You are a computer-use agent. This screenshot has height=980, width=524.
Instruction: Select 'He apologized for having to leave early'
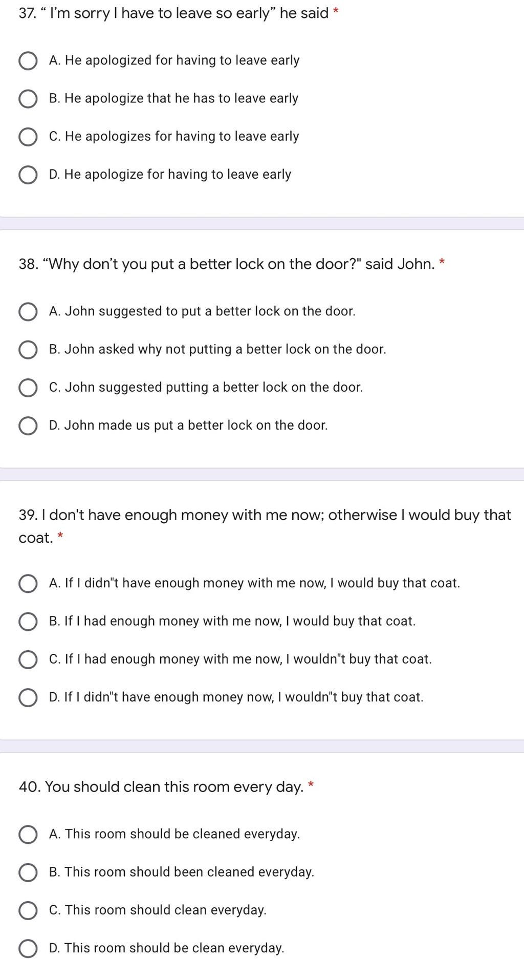pos(28,61)
